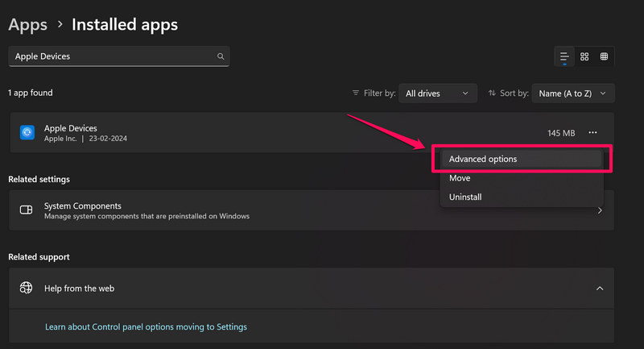
Task: Go back to Apps breadcrumb
Action: point(27,25)
